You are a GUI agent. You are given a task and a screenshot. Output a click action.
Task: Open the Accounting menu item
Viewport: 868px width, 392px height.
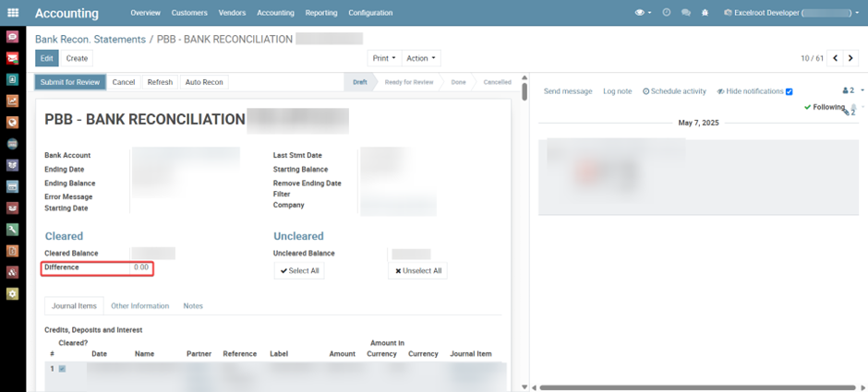[276, 12]
